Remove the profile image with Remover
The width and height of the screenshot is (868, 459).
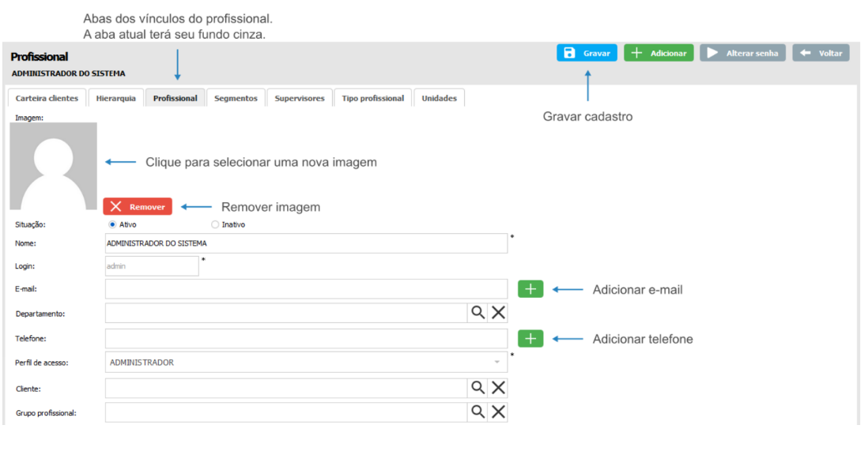click(138, 207)
